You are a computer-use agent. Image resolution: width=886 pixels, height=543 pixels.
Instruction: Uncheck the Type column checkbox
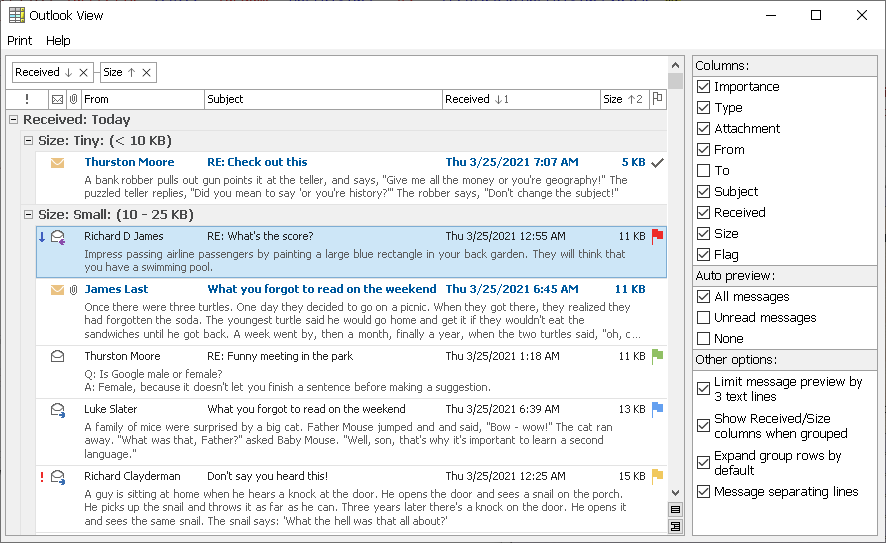[703, 107]
